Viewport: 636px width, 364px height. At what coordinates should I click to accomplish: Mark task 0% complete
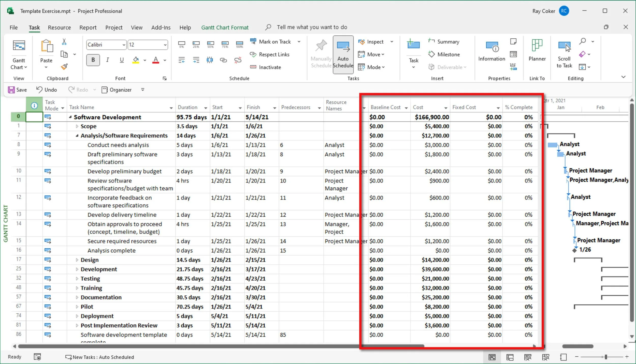coord(182,44)
